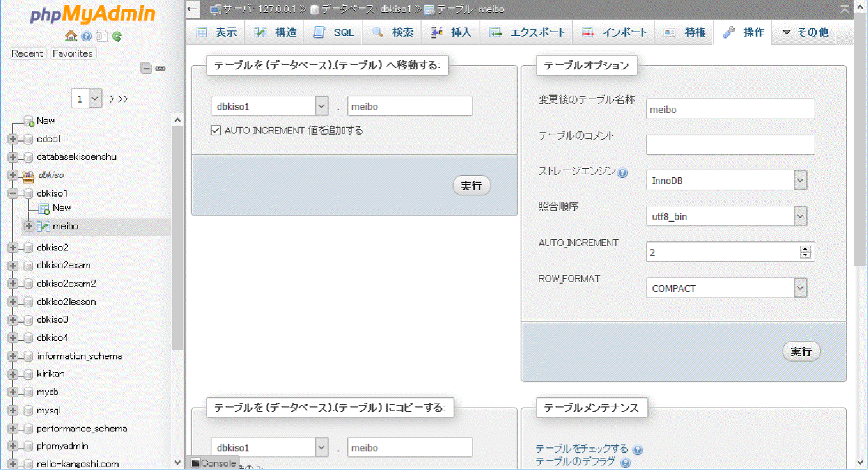
Task: Collapse the dbkiso1 database node
Action: pyautogui.click(x=13, y=194)
